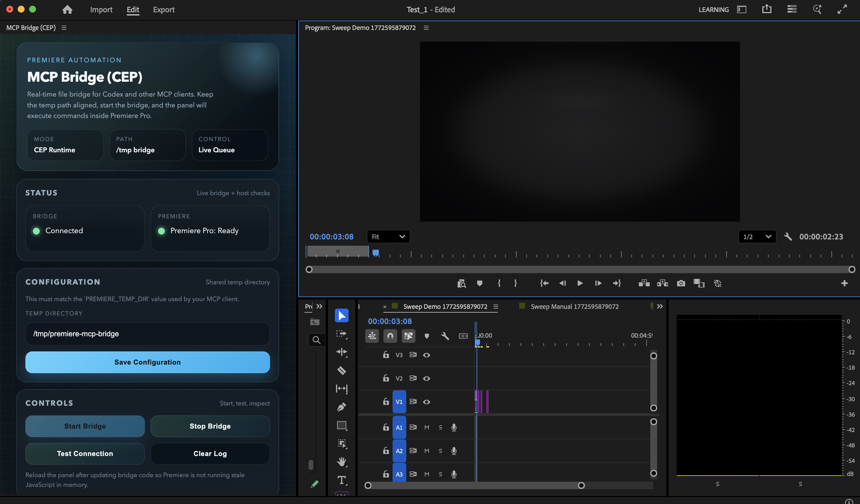The height and width of the screenshot is (504, 860).
Task: Click the Program monitor playhead marker
Action: click(x=375, y=253)
